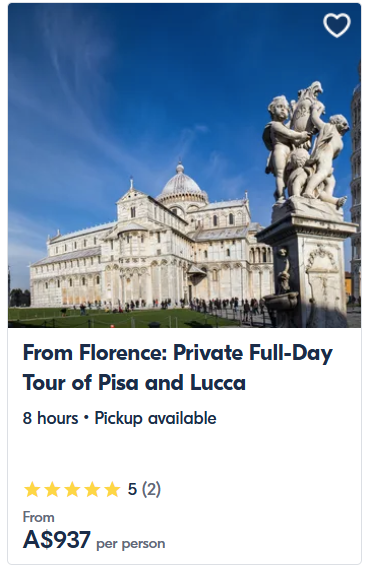Open the Pisa cathedral tour photo
The image size is (368, 567).
(x=184, y=165)
